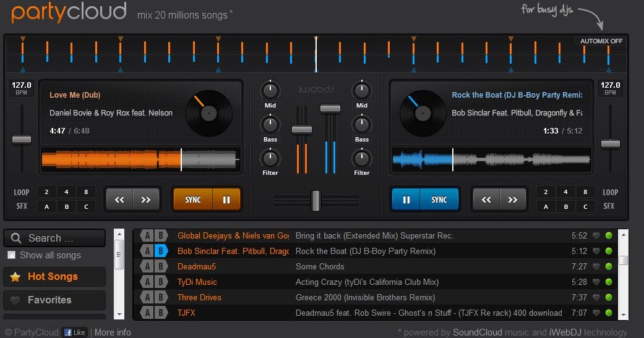Set left deck loop to 4 beats
Image resolution: width=644 pixels, height=338 pixels.
point(66,192)
